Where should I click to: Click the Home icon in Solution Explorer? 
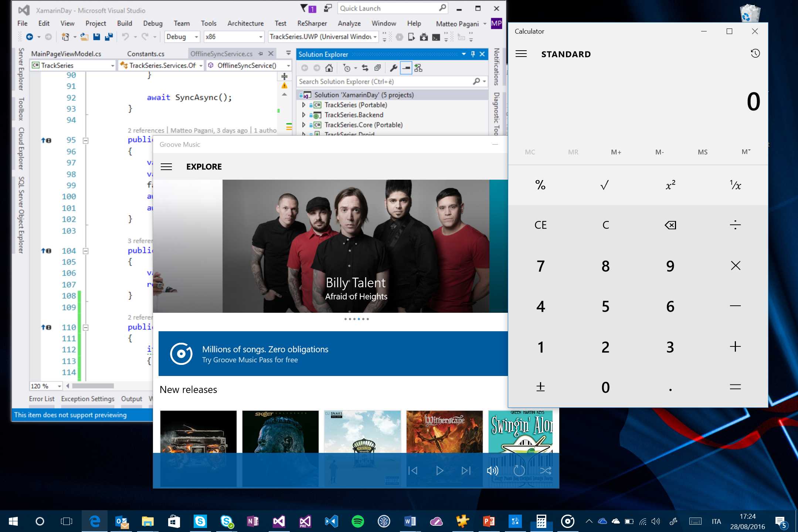[329, 68]
